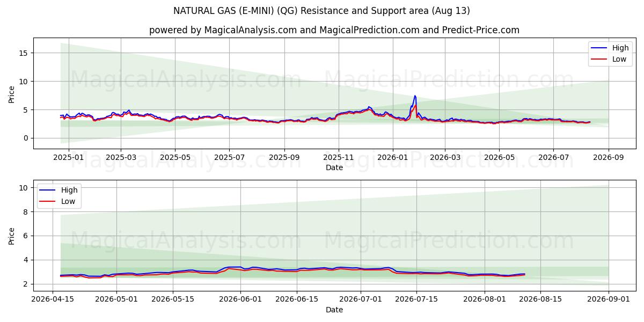Click the 2026-09-01 tick label on bottom chart
Image resolution: width=644 pixels, height=322 pixels.
coord(609,299)
